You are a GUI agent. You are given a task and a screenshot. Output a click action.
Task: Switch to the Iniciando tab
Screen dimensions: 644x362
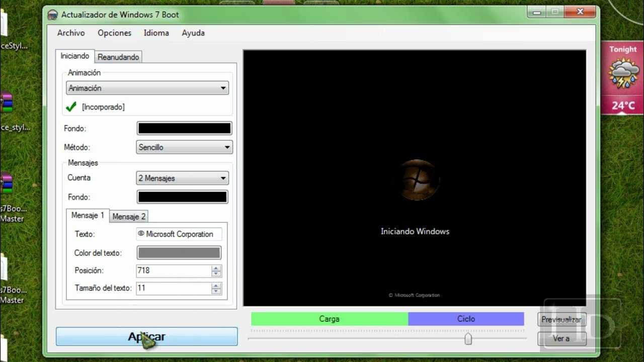click(75, 56)
